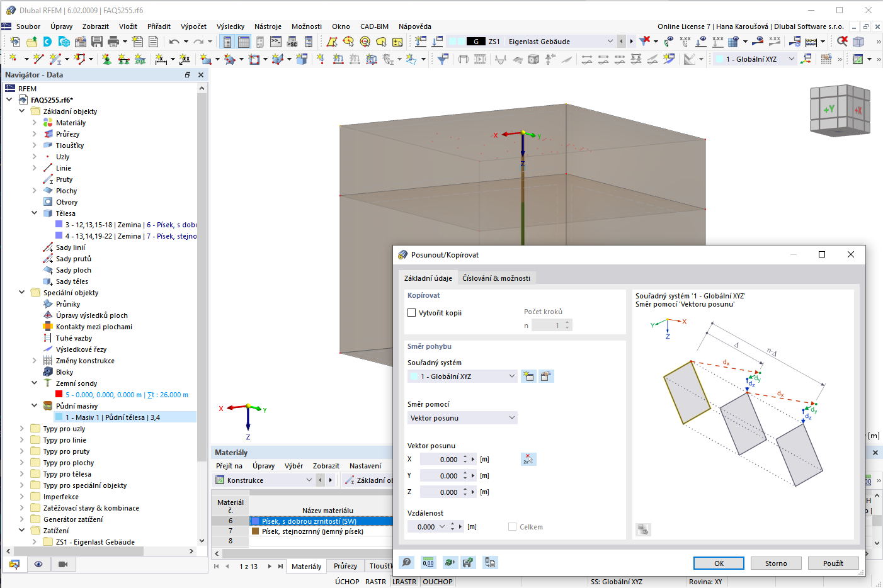Click the new nodal support icon
Viewport: 883px width, 588px height.
[x=106, y=59]
